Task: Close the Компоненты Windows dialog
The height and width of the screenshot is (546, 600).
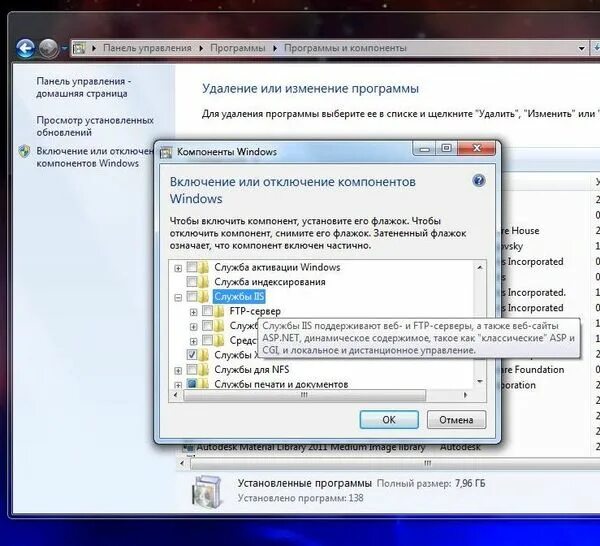Action: click(477, 148)
